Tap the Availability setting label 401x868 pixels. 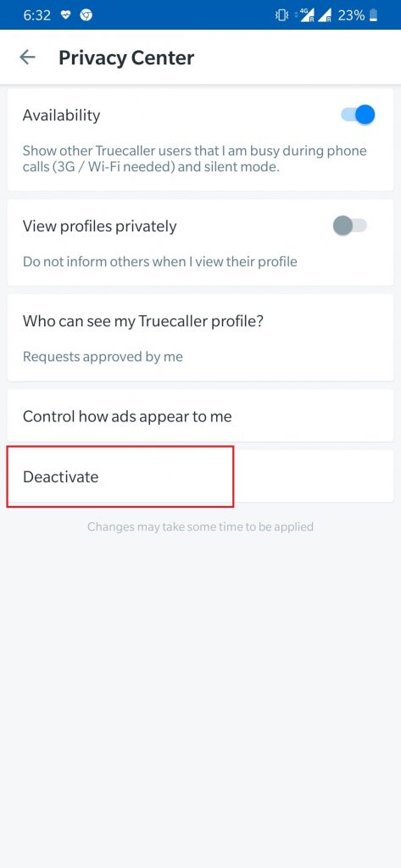pyautogui.click(x=62, y=115)
